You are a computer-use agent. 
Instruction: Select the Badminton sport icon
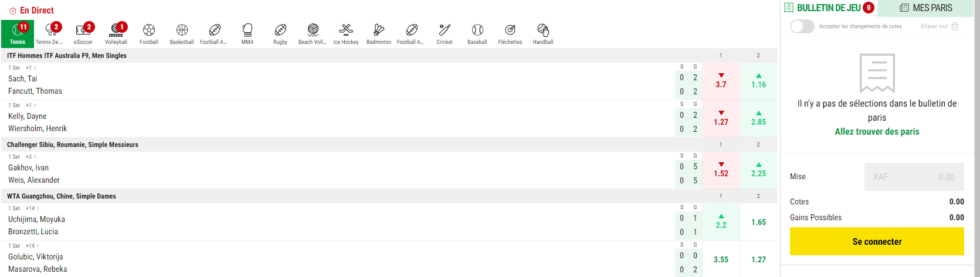pos(379,34)
